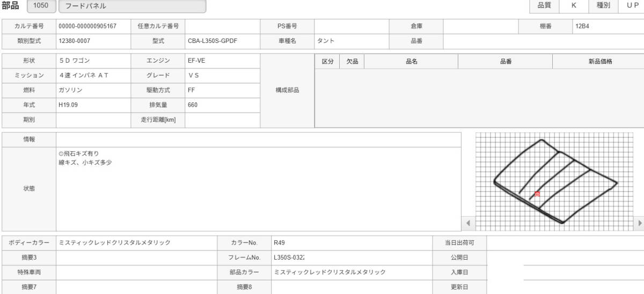The width and height of the screenshot is (644, 294).
Task: Click the red damage marker on the hood diagram
Action: point(537,194)
